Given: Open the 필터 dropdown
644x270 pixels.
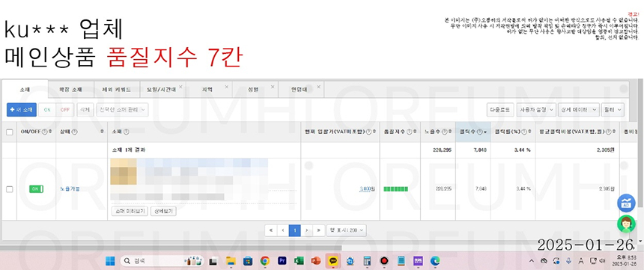Looking at the screenshot, I should 613,109.
